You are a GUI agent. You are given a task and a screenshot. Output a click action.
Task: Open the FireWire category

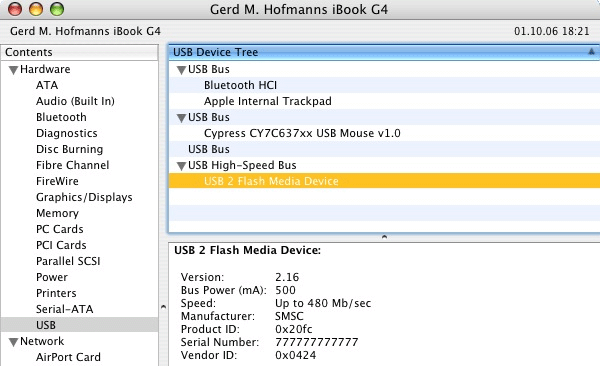(x=57, y=181)
